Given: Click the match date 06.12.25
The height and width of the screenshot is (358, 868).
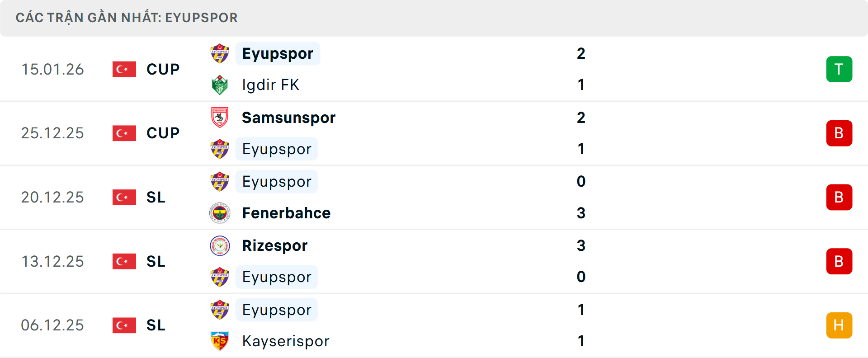Looking at the screenshot, I should (x=52, y=325).
